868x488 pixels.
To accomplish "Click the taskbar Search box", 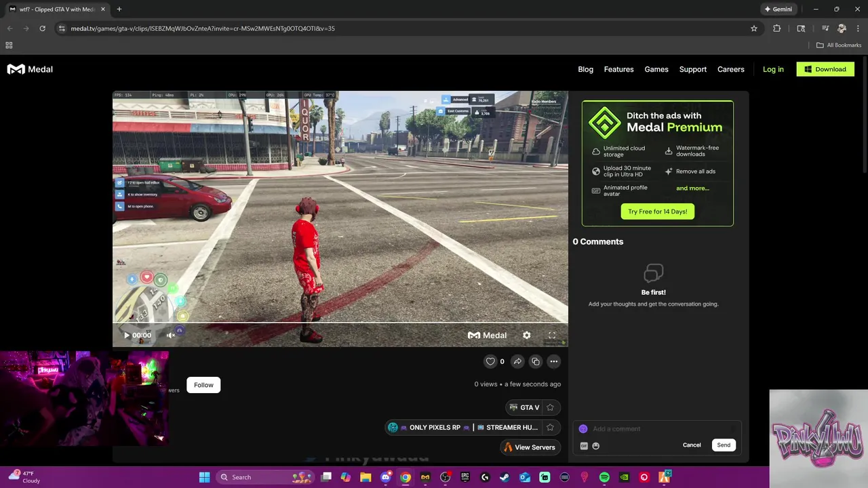I will tap(266, 477).
